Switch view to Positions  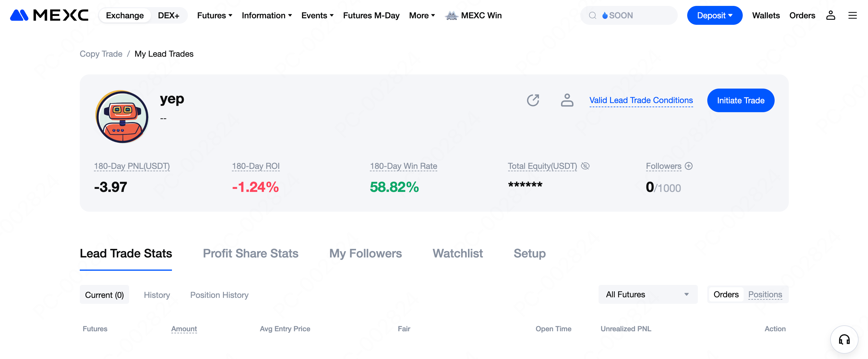point(765,294)
